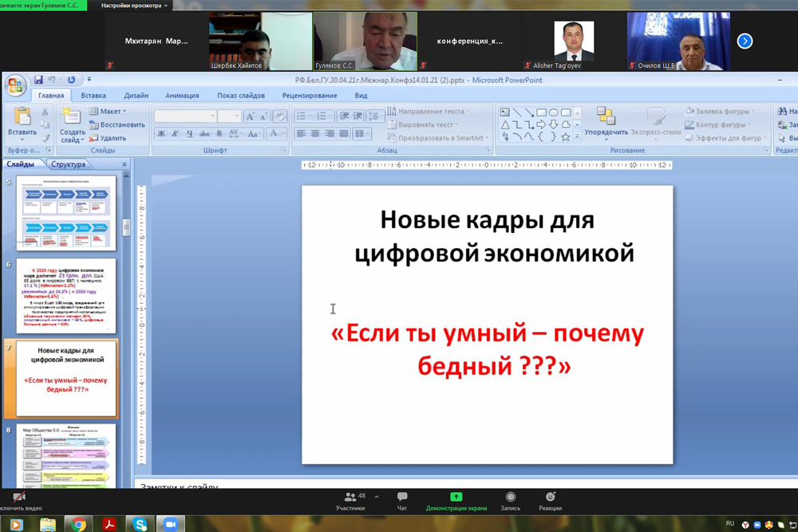The image size is (798, 532).
Task: Open the Макет layout dropdown
Action: 113,112
